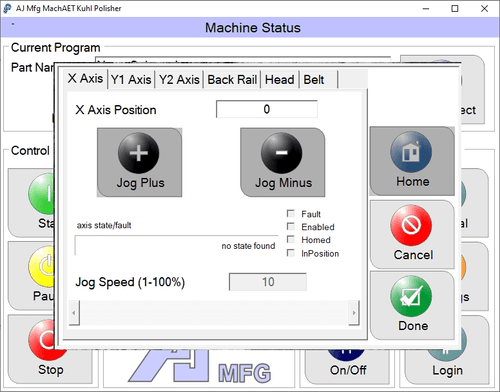The width and height of the screenshot is (500, 392).
Task: Click the On/Off power button
Action: 348,366
